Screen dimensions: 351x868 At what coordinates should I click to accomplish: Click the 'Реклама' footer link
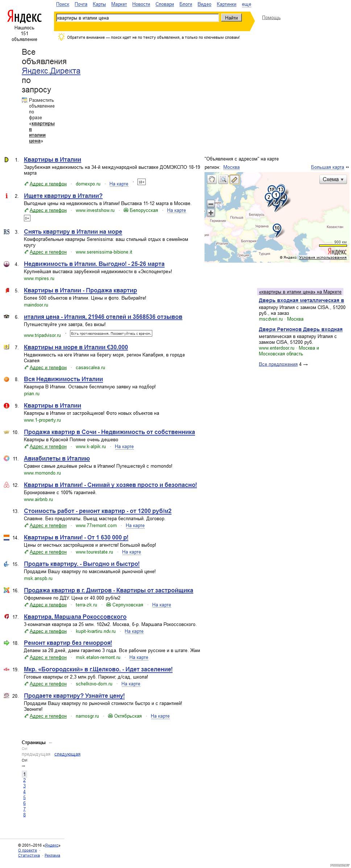tap(52, 855)
